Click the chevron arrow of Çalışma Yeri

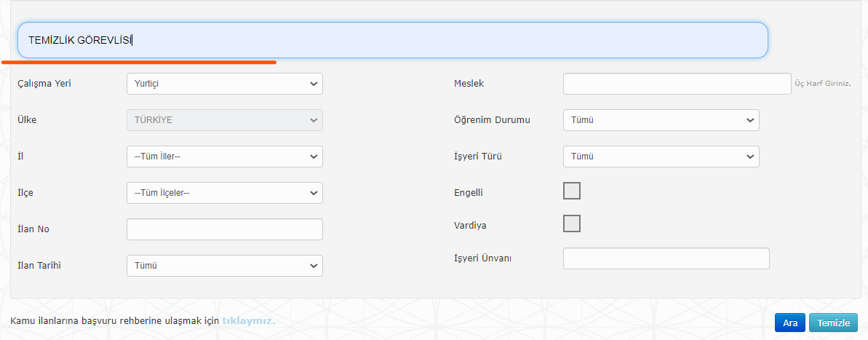coord(314,84)
